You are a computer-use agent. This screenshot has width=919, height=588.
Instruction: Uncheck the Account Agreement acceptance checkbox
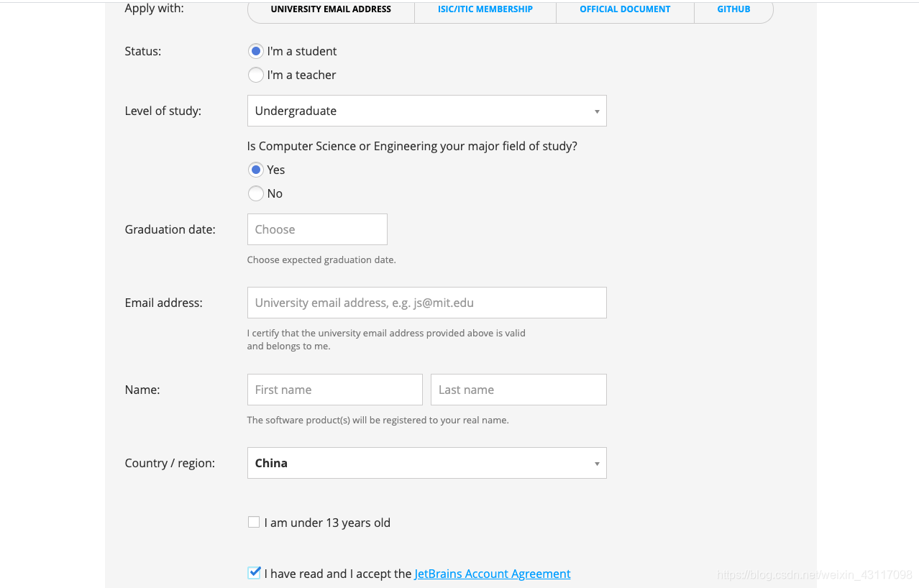coord(254,573)
